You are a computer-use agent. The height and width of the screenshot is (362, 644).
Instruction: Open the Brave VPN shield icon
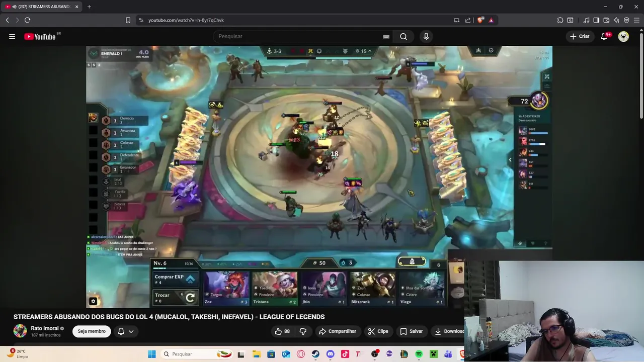tap(626, 20)
